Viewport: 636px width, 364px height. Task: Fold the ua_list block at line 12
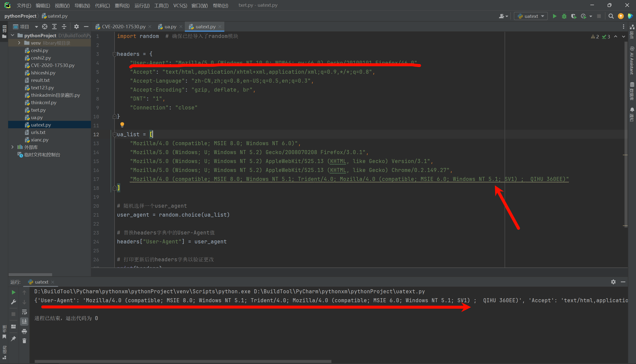click(x=114, y=134)
